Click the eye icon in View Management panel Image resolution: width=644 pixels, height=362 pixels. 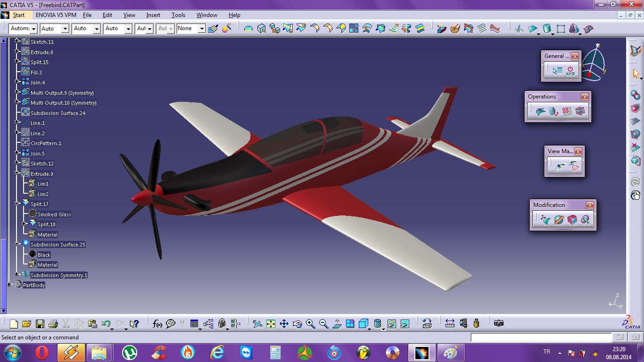click(560, 166)
